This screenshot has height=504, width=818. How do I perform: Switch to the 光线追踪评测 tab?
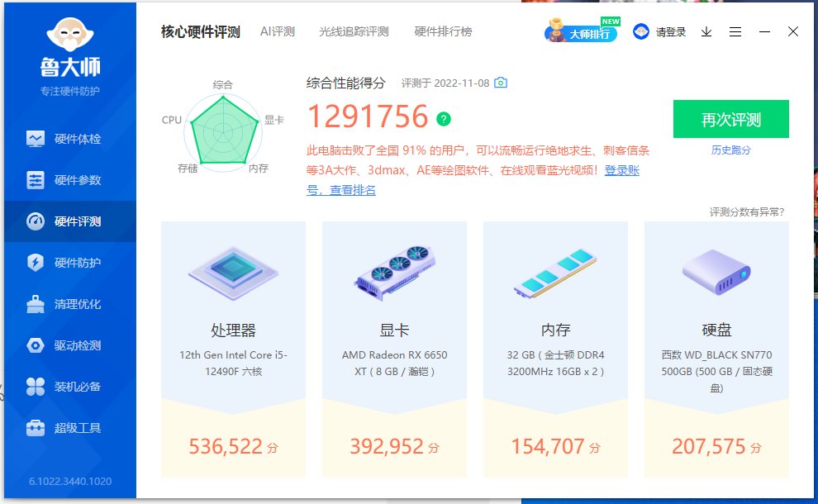click(x=354, y=31)
